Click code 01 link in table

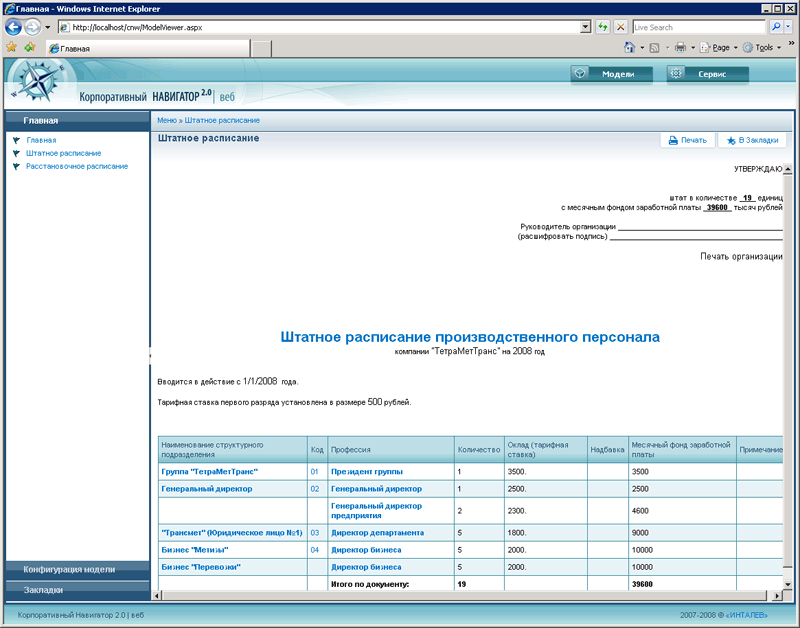click(314, 471)
